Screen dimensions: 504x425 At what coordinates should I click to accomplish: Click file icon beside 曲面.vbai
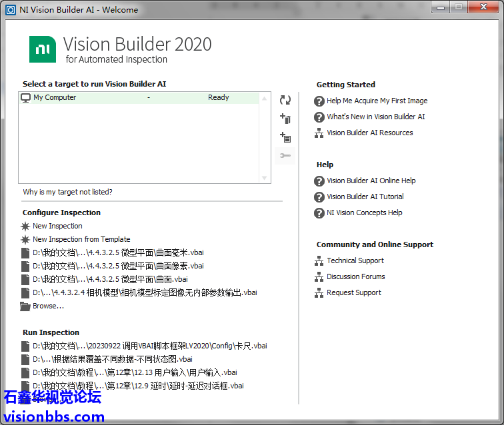(x=25, y=280)
